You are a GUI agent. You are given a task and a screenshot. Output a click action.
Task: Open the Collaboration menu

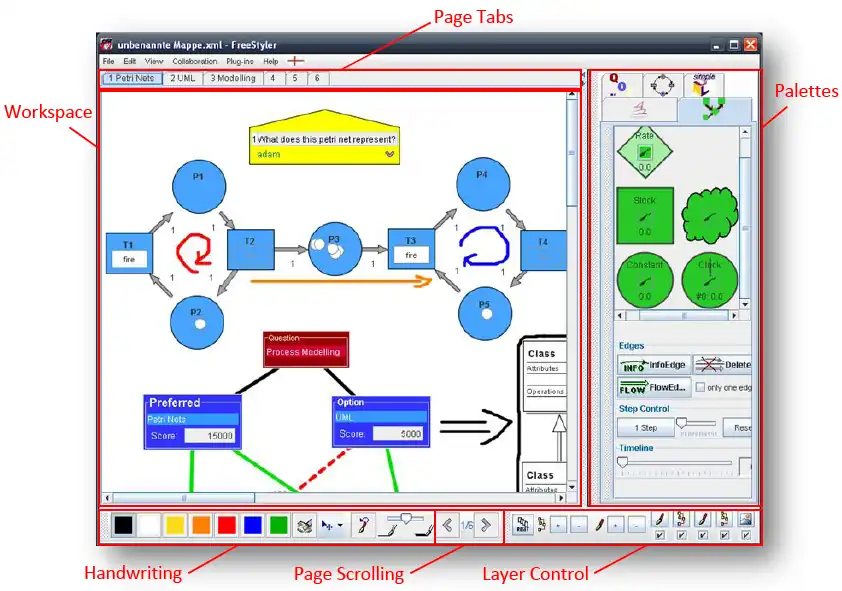(194, 62)
